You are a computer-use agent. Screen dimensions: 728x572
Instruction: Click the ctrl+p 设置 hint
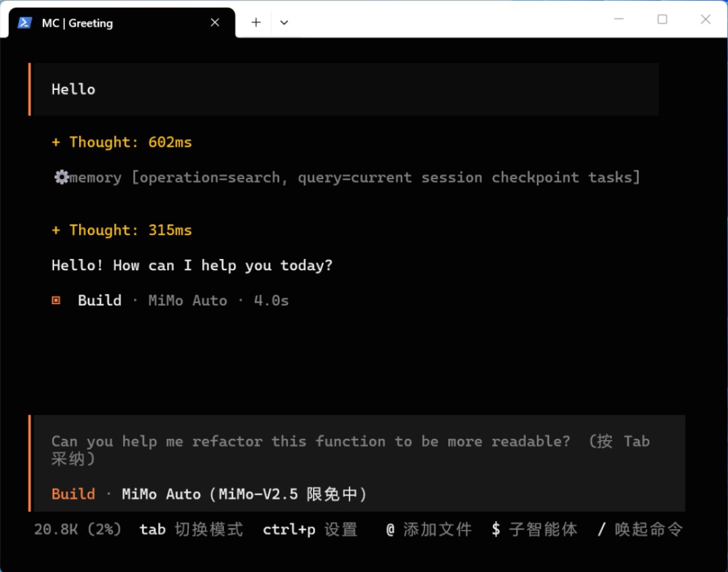pos(310,529)
